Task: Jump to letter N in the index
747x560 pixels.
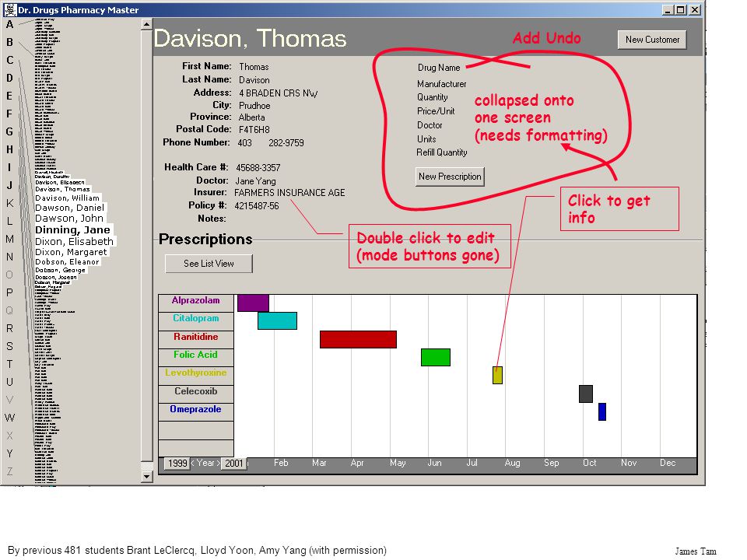Action: (9, 257)
